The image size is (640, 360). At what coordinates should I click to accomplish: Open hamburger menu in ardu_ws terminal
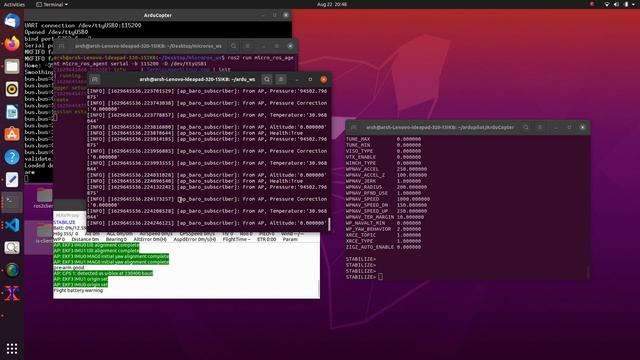coord(281,79)
